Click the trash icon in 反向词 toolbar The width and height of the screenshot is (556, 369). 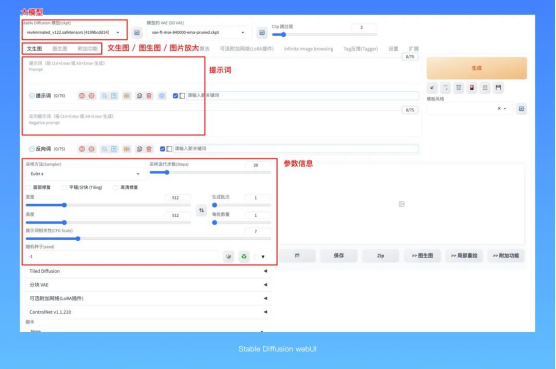(x=149, y=149)
